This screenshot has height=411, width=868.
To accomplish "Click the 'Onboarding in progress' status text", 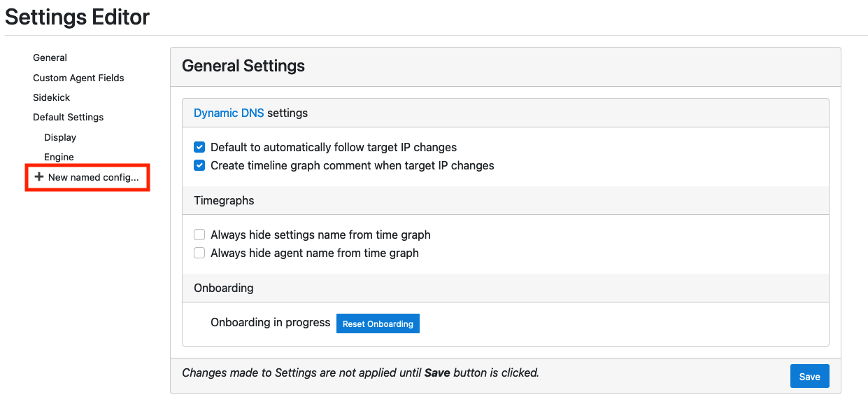I will (270, 322).
